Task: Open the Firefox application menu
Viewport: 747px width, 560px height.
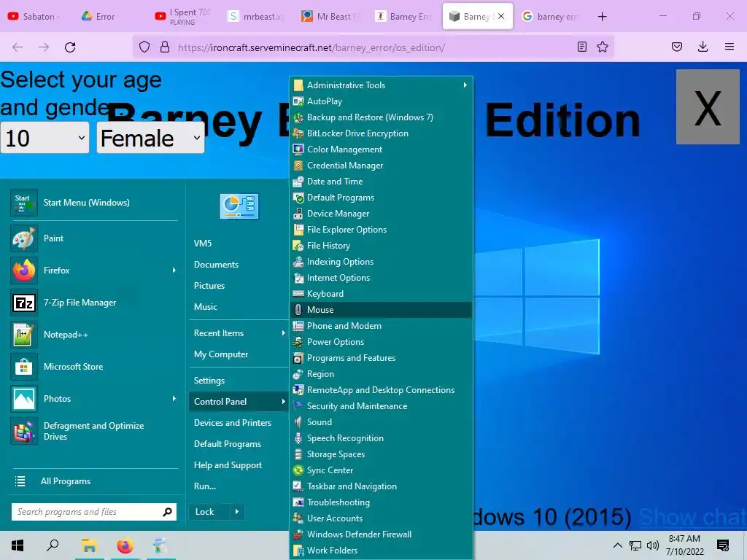Action: click(x=729, y=47)
